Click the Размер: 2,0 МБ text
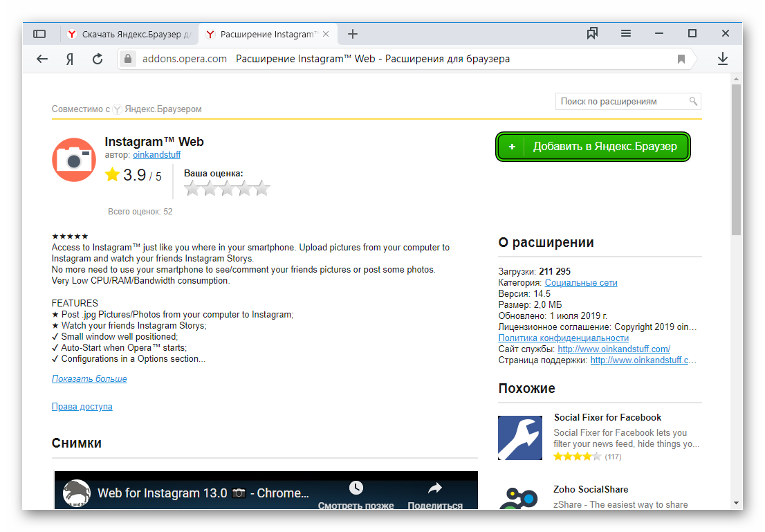 pyautogui.click(x=530, y=304)
